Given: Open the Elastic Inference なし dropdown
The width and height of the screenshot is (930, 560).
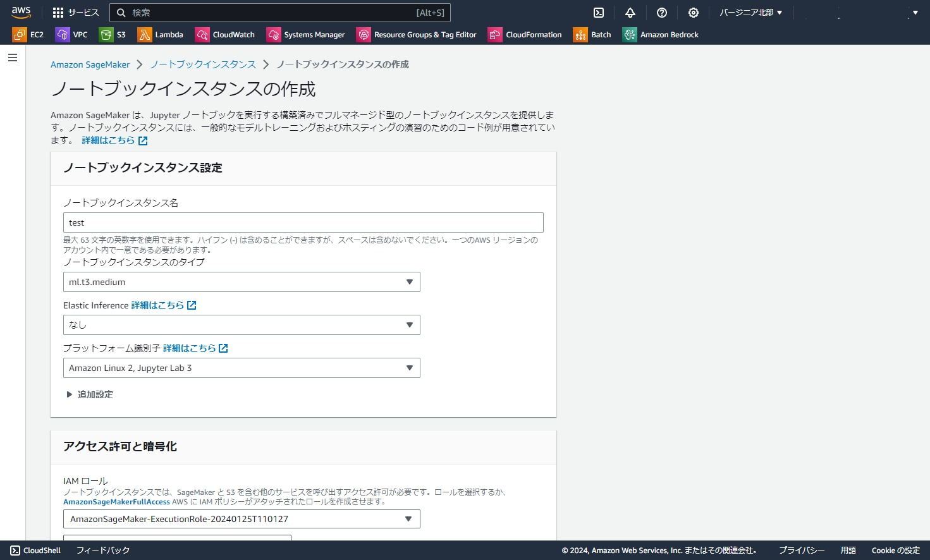Looking at the screenshot, I should coord(242,325).
